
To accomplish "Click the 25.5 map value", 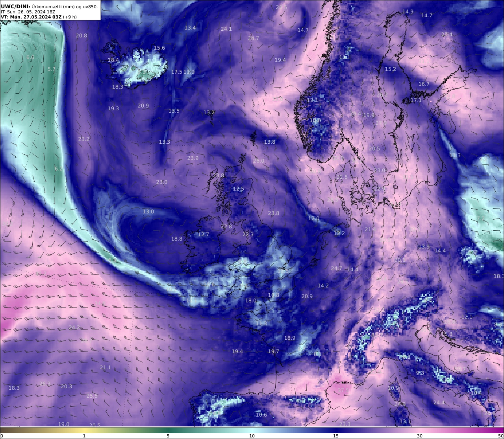I will [92, 396].
